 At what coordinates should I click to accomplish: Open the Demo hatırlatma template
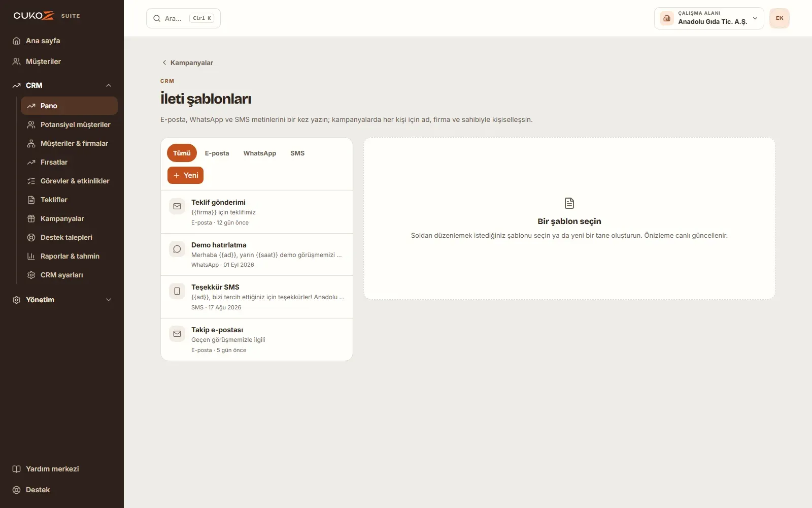257,255
